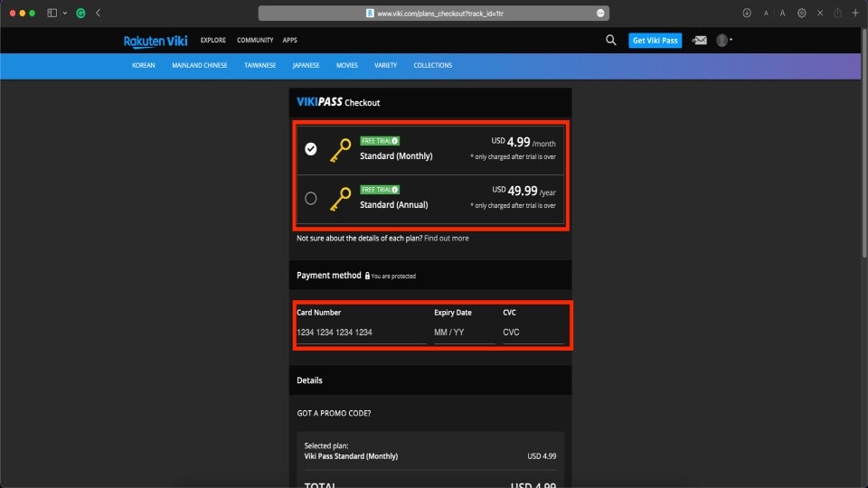Go to the VARIETY category
Screen dimensions: 868x488
386,65
